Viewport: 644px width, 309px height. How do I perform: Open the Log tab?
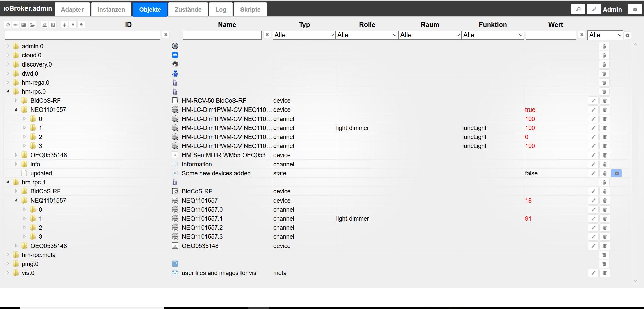(221, 10)
